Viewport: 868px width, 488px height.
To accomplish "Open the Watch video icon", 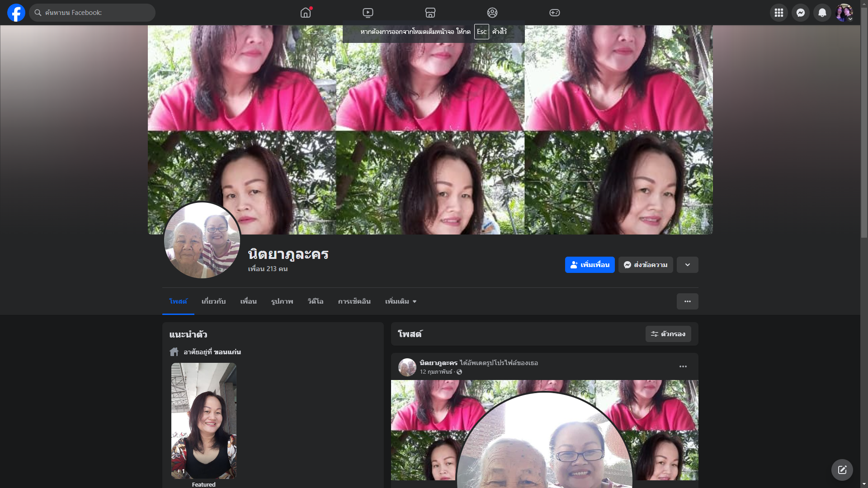I will click(x=368, y=13).
